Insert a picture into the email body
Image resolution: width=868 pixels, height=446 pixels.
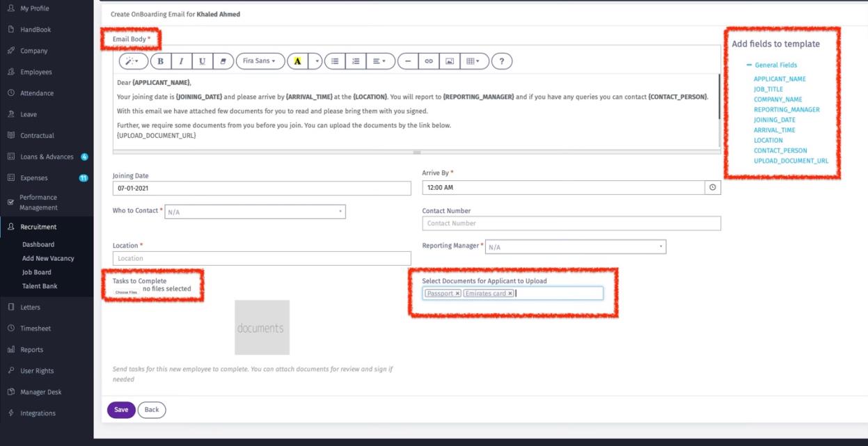[x=450, y=61]
